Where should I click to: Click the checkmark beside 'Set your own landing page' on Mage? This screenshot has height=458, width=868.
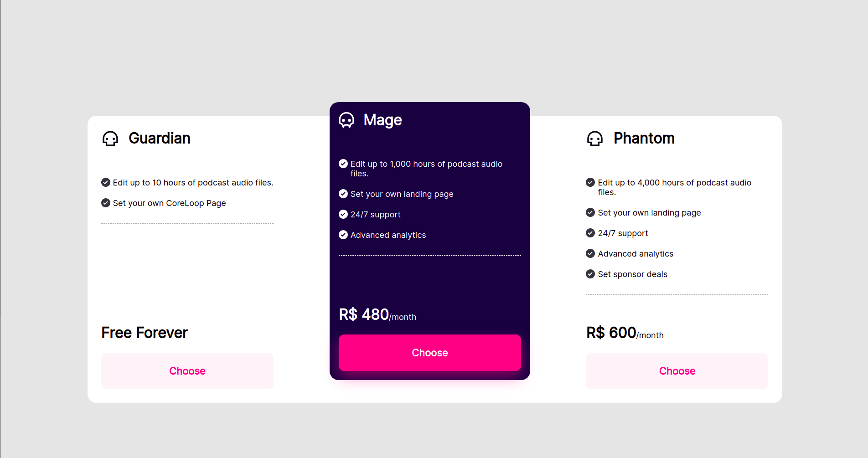[343, 194]
